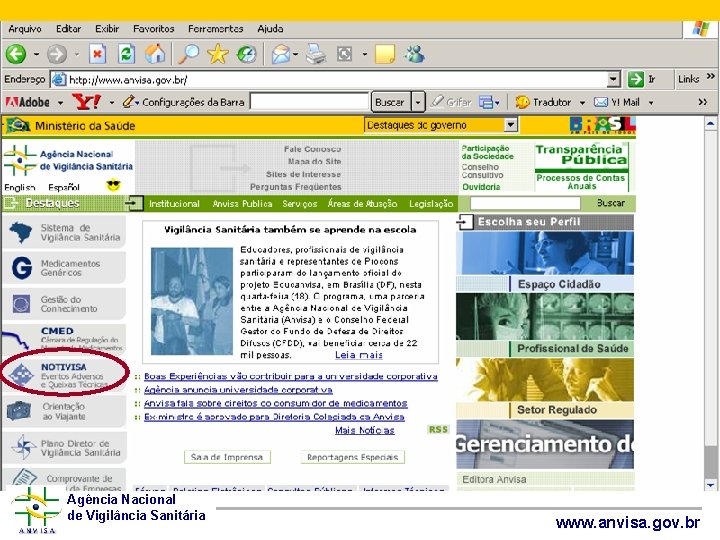Open Legislação navigation tab
The image size is (720, 540).
(x=431, y=203)
